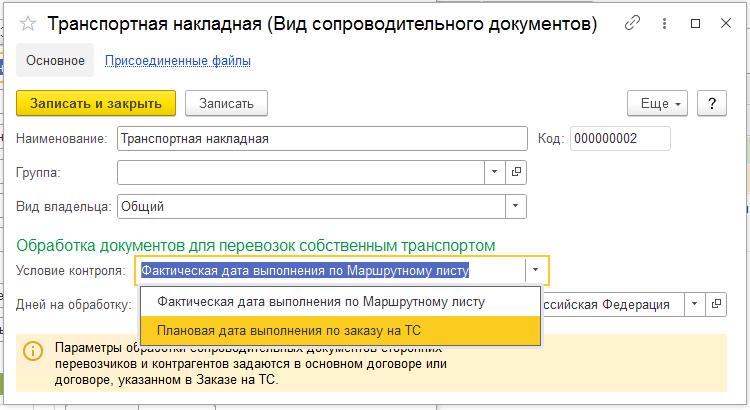The image size is (750, 410).
Task: Open the Присоединенные файлы link
Action: coord(177,61)
